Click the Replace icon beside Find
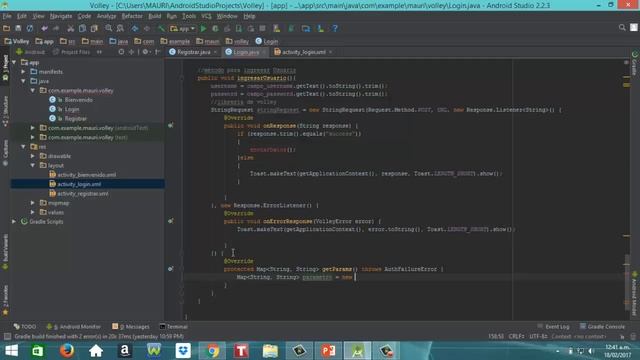 coord(120,29)
